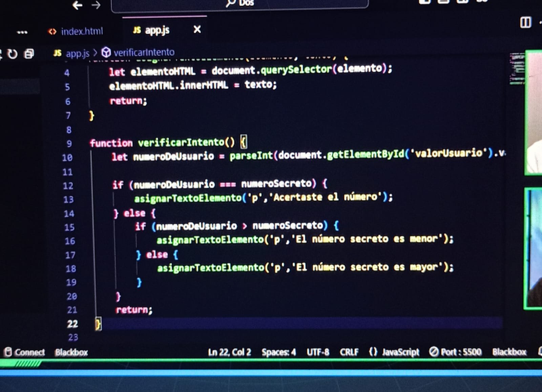Change the UTF-8 file encoding

pyautogui.click(x=318, y=352)
